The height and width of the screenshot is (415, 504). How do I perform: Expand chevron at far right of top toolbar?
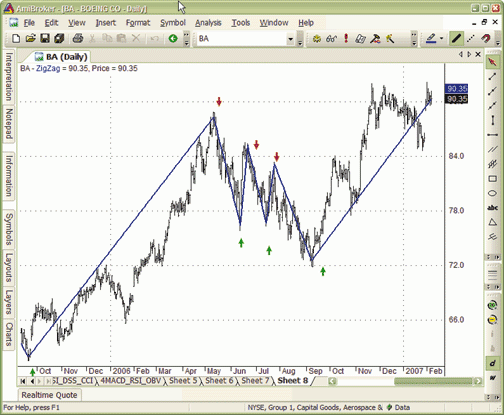(x=498, y=39)
